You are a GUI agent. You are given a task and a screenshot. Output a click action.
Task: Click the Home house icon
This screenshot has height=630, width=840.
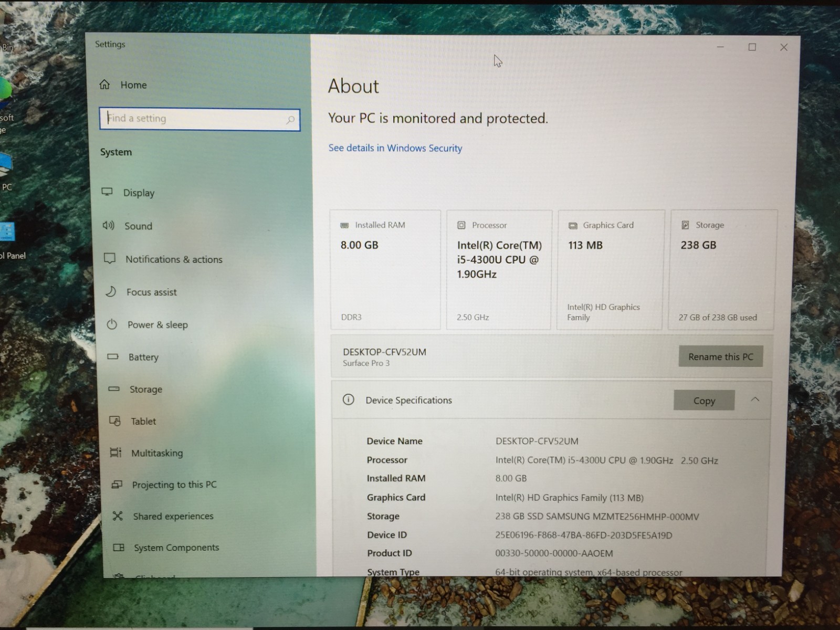[105, 85]
